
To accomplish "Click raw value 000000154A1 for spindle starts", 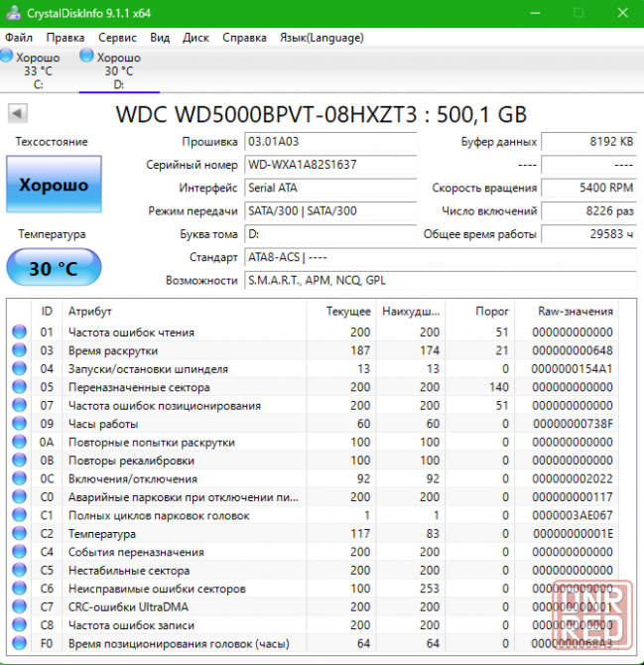I will (x=572, y=369).
